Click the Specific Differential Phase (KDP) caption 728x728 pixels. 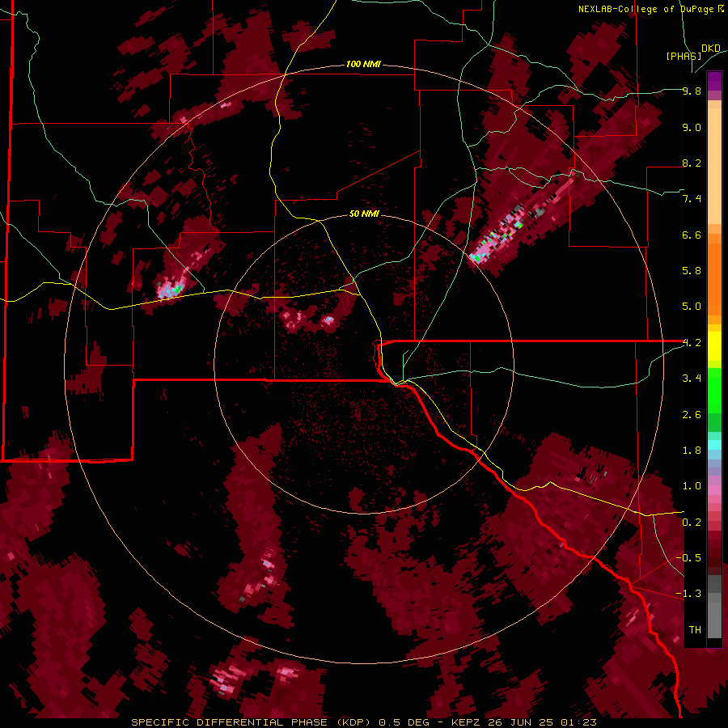[x=252, y=722]
